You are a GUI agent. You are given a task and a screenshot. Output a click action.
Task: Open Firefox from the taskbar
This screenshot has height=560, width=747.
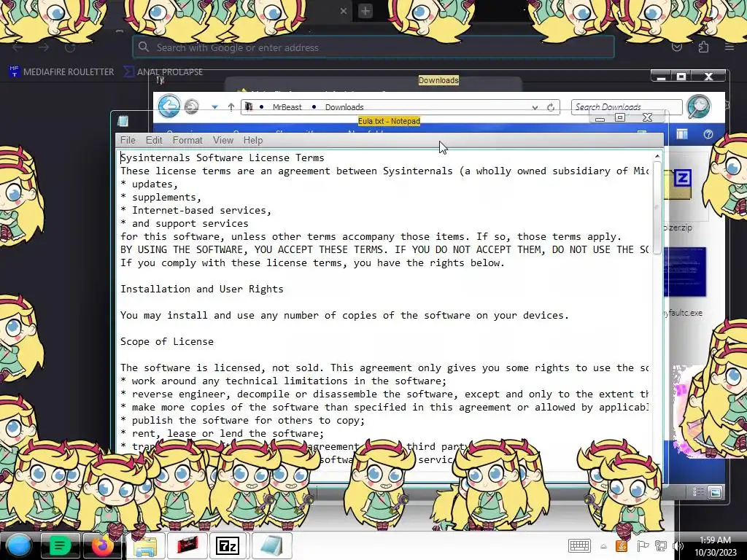pyautogui.click(x=102, y=545)
